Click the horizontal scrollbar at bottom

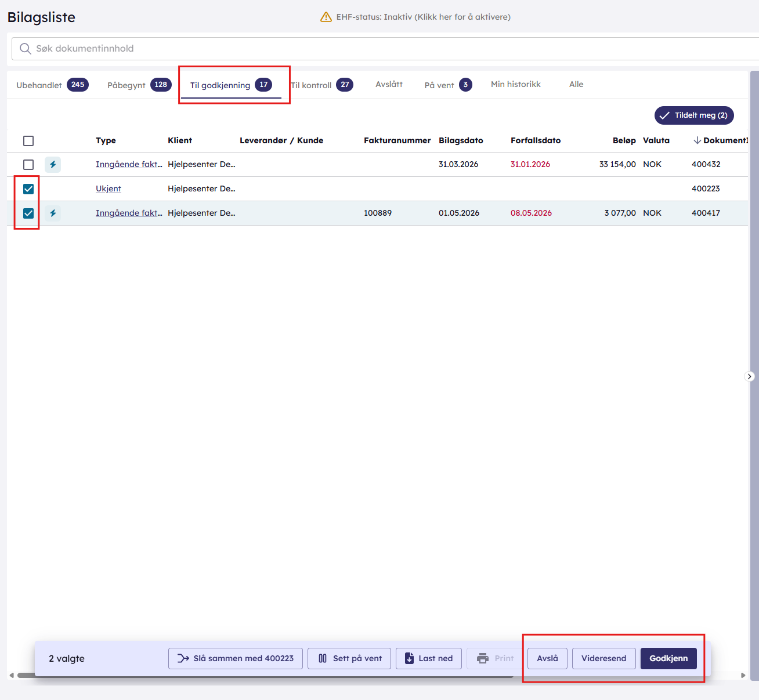click(265, 675)
